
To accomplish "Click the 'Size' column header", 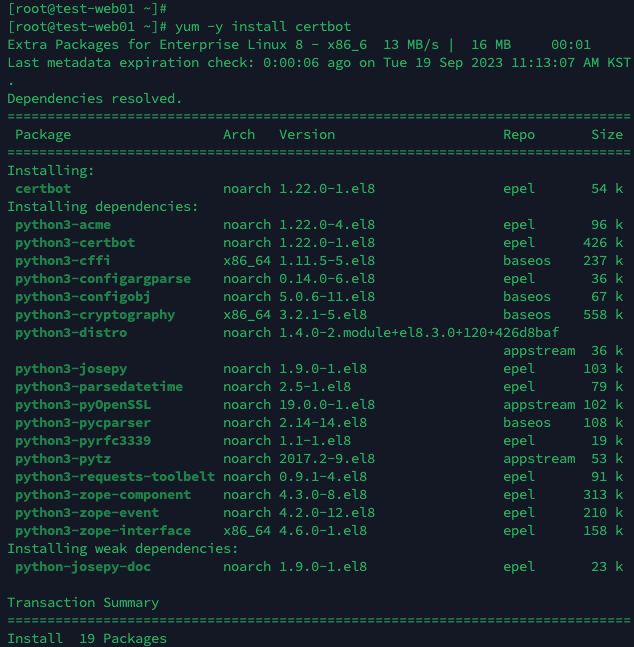I will [607, 135].
